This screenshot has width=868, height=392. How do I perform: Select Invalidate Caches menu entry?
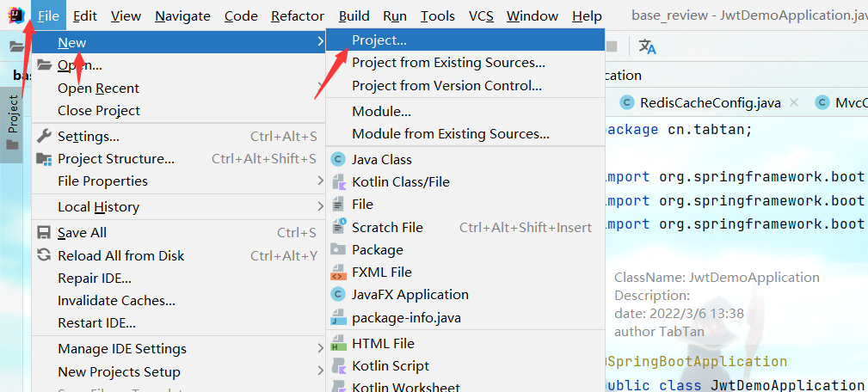[x=116, y=300]
